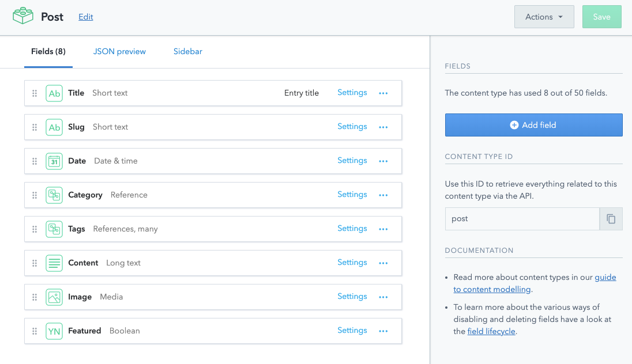Click the copy icon next to the post ID
632x364 pixels.
click(611, 219)
